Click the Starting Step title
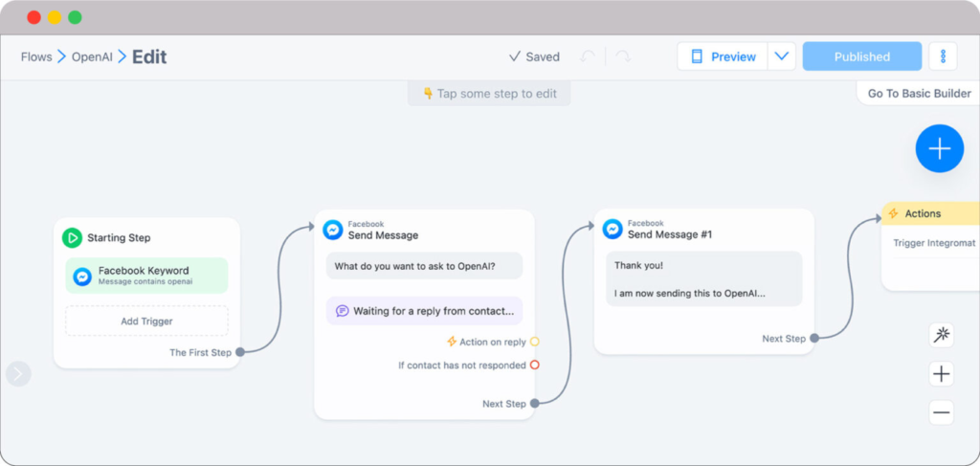Viewport: 980px width, 466px height. pos(119,238)
